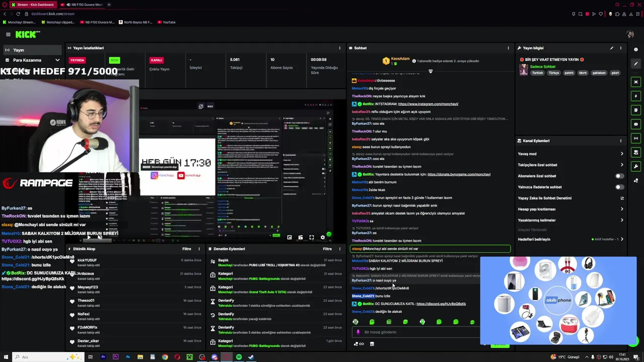The image size is (644, 362).
Task: Open Filtre in Denetim Eylemleri panel
Action: coord(327,249)
